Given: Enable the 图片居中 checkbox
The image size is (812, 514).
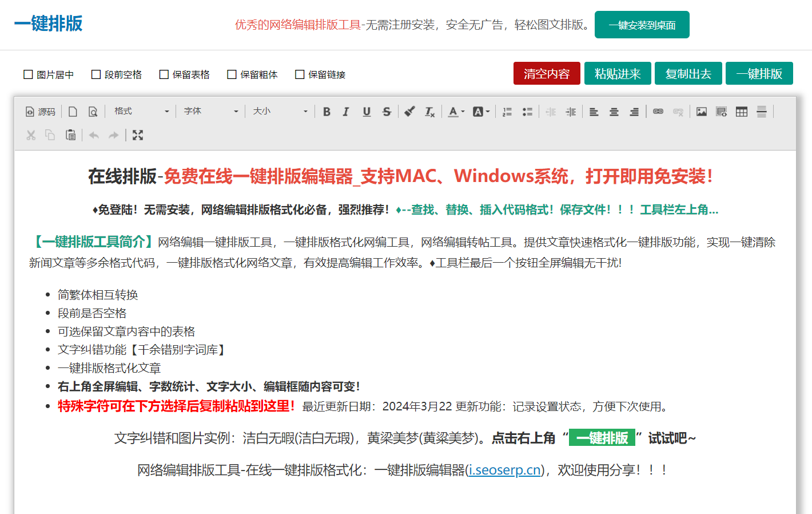Looking at the screenshot, I should pos(28,74).
